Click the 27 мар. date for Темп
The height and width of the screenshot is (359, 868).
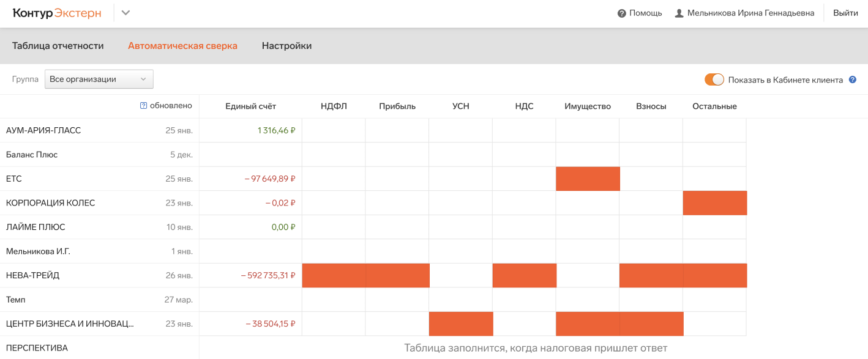point(179,300)
